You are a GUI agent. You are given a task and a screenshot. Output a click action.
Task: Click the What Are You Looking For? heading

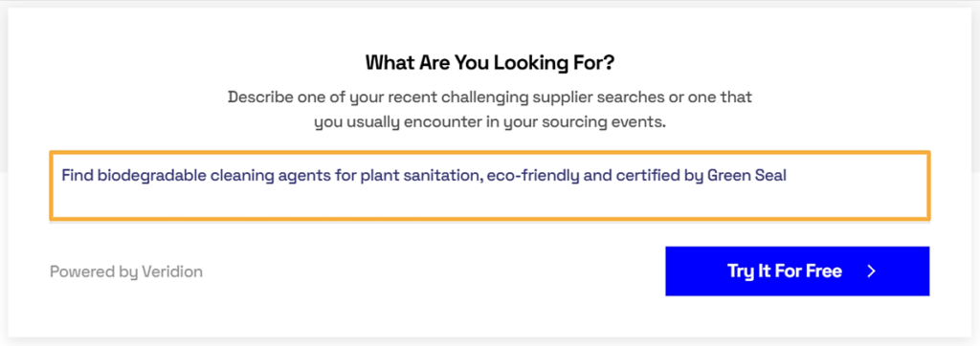pos(489,62)
